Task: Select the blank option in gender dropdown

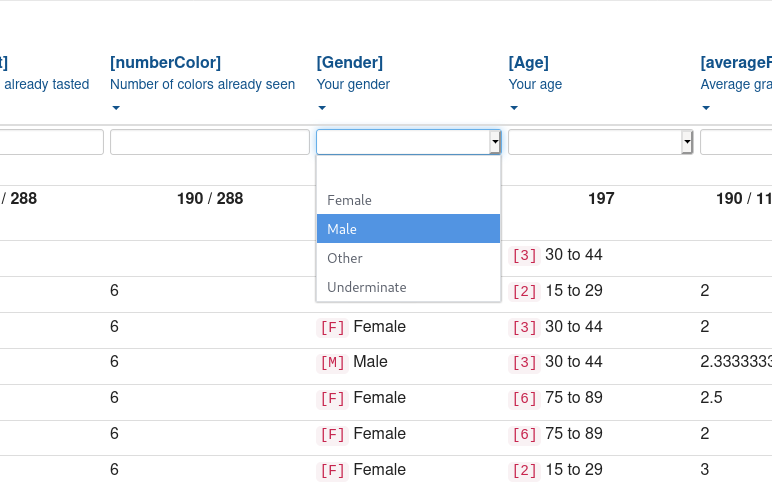Action: (x=408, y=172)
